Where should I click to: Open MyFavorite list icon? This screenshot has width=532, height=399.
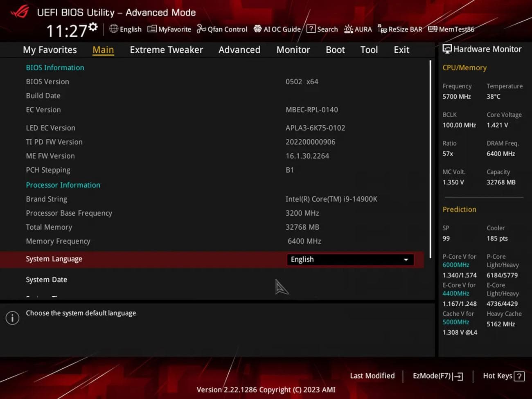152,29
